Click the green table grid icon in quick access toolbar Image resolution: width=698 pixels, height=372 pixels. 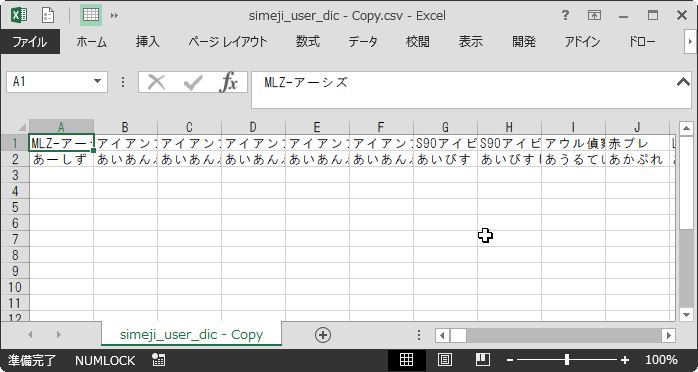(x=91, y=16)
